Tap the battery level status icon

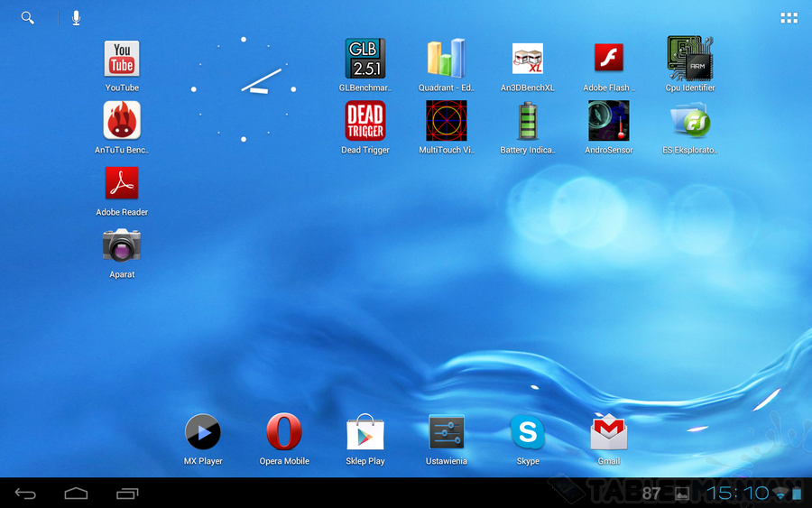click(797, 493)
